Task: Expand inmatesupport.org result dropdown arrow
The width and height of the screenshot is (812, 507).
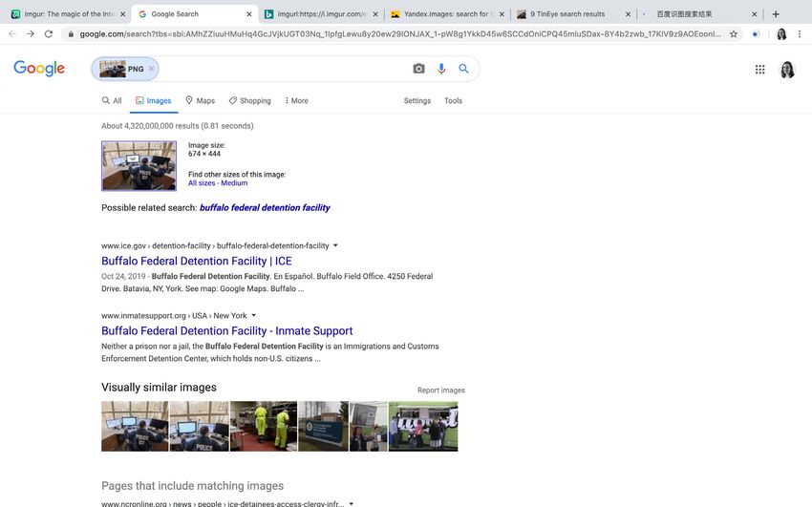Action: (x=254, y=316)
